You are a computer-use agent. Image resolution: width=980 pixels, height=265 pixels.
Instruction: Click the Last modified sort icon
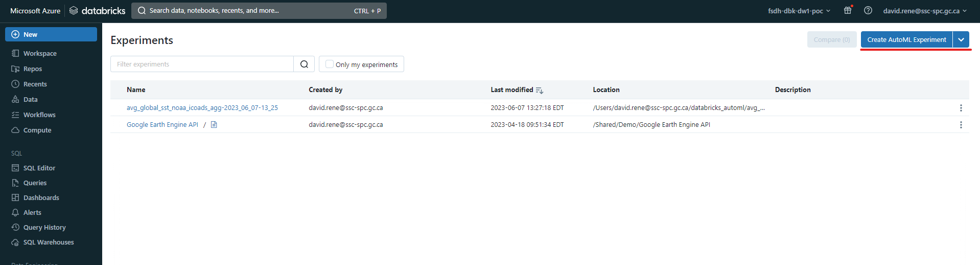coord(540,90)
